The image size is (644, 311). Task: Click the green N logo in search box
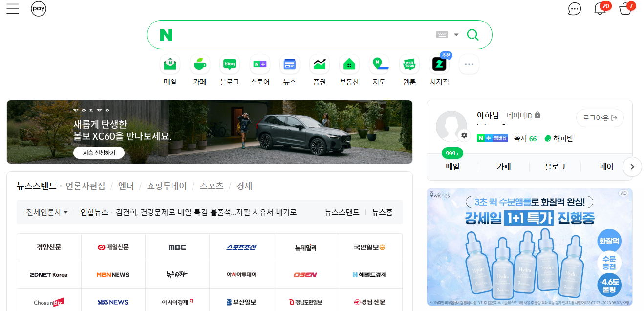tap(166, 35)
